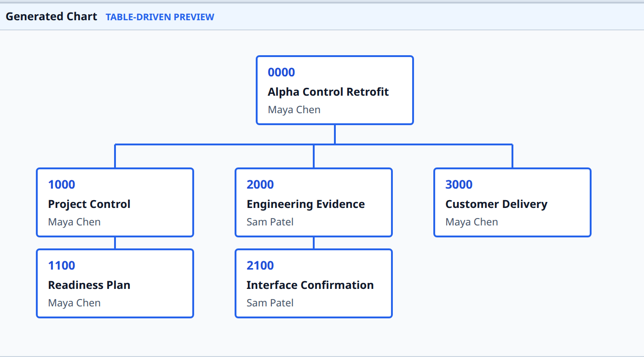Click the code "3000"
The height and width of the screenshot is (357, 644).
[459, 184]
